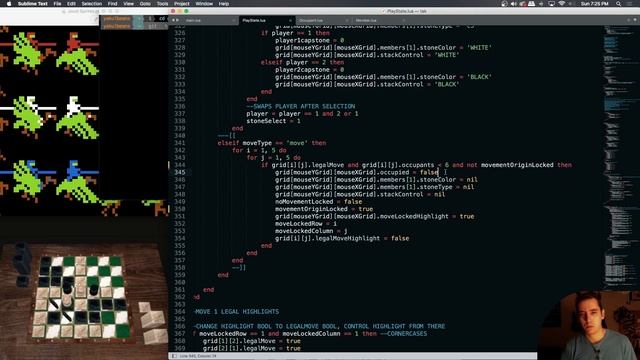Close the Member.lua tab
Viewport: 640px width, 360px height.
pyautogui.click(x=404, y=20)
